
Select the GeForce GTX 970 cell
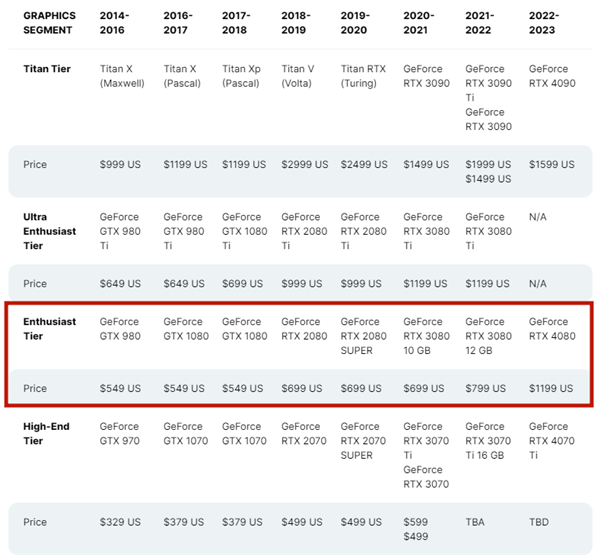(x=120, y=434)
